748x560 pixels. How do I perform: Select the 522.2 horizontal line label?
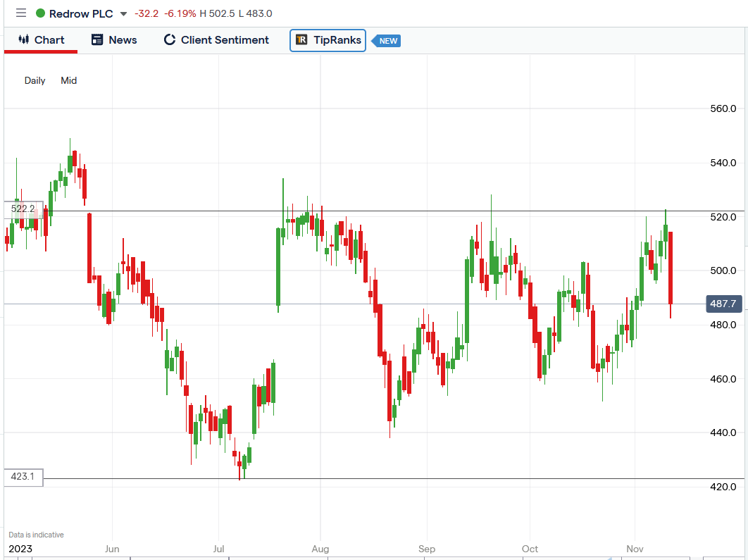23,209
